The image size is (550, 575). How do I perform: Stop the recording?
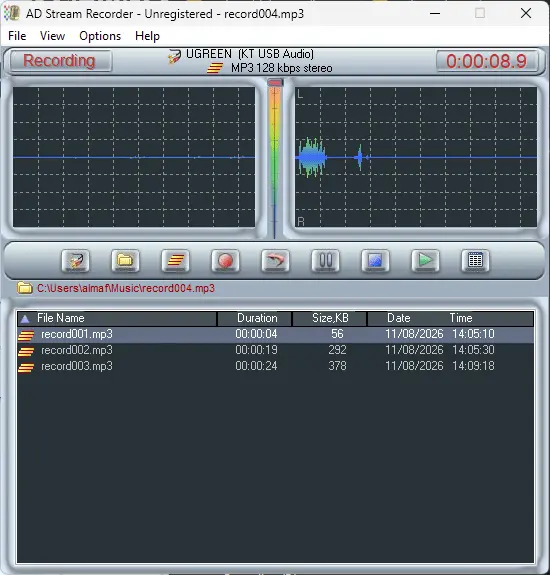[x=375, y=261]
